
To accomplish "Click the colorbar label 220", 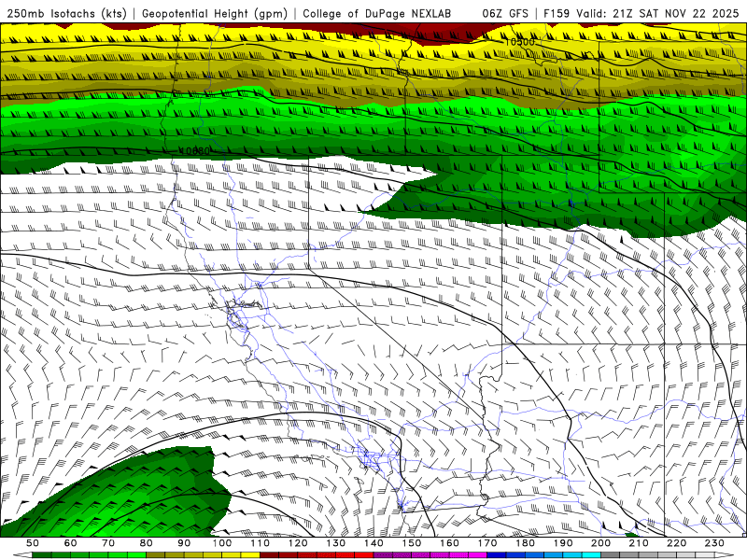I will [x=676, y=543].
